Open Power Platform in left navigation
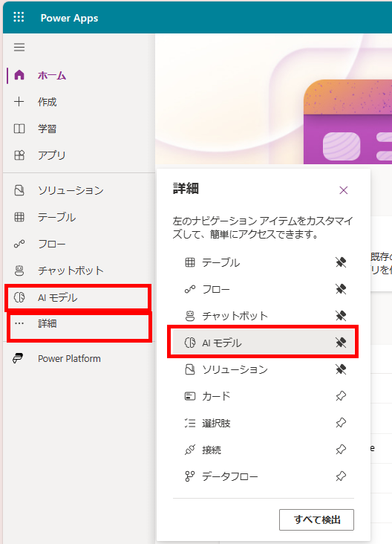This screenshot has height=544, width=392. (x=79, y=358)
